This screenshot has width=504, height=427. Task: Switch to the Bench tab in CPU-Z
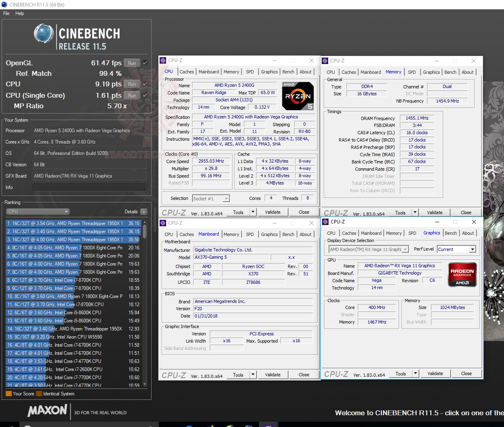click(x=288, y=72)
